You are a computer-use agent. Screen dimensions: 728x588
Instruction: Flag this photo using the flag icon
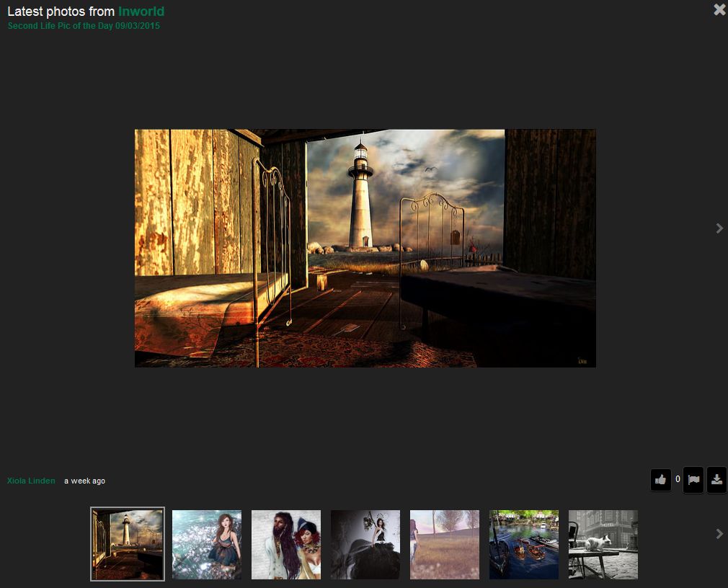click(x=693, y=480)
